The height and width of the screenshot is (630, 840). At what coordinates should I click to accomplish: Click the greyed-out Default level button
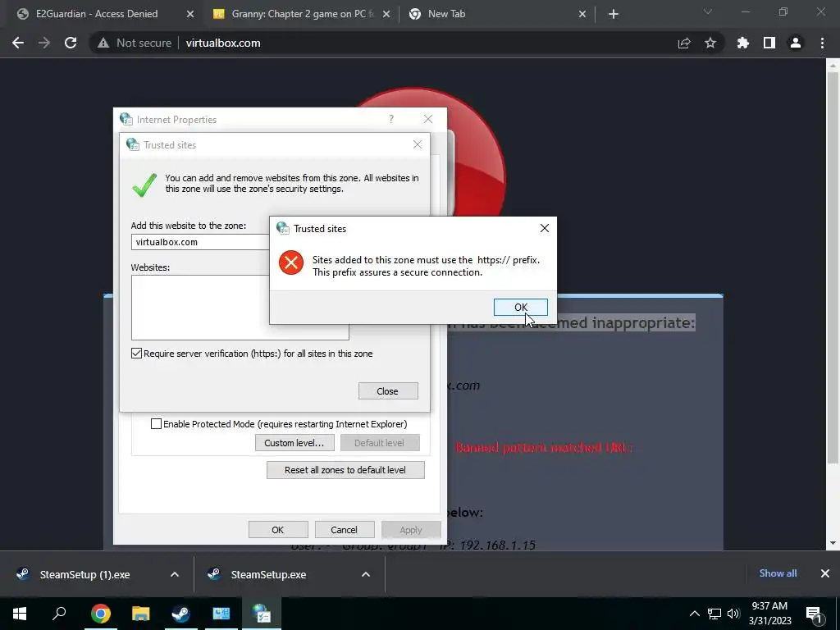click(x=379, y=443)
